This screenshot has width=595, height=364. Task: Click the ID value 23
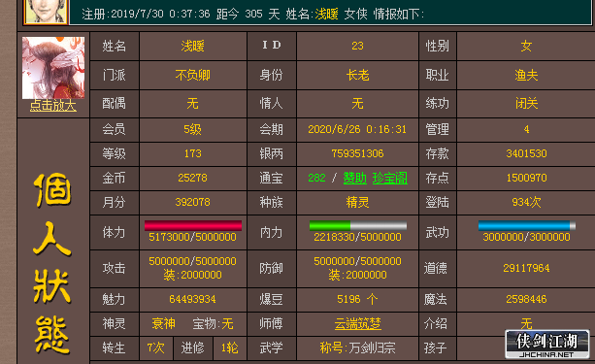pyautogui.click(x=357, y=46)
